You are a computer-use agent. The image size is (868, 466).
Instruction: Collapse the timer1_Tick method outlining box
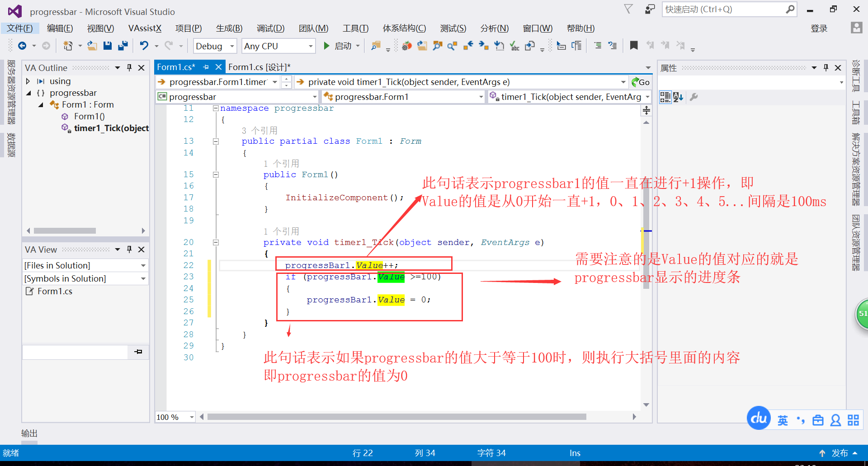click(x=216, y=243)
